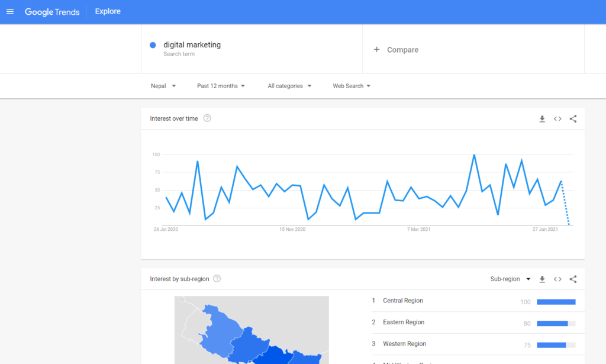Select the digital marketing search term

(192, 45)
